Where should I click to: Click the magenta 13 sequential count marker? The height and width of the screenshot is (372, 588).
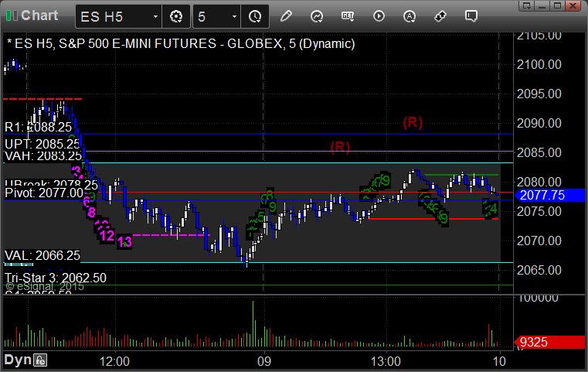pos(124,242)
